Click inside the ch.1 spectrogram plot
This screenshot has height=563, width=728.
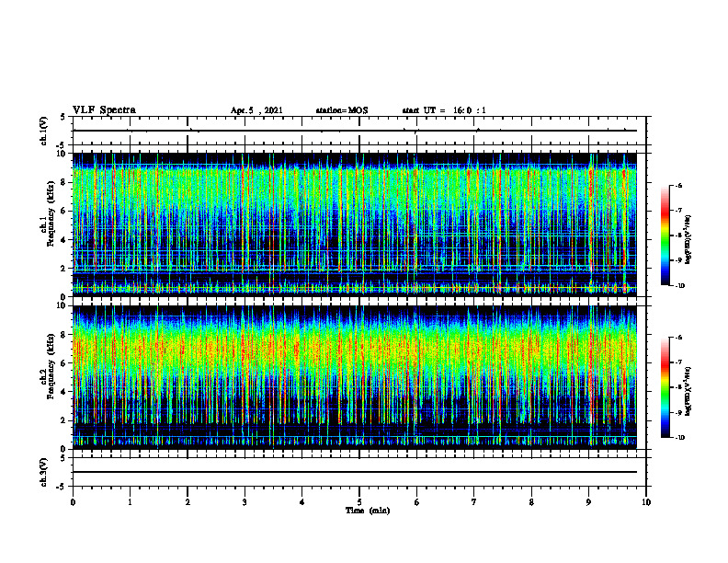tap(355, 224)
